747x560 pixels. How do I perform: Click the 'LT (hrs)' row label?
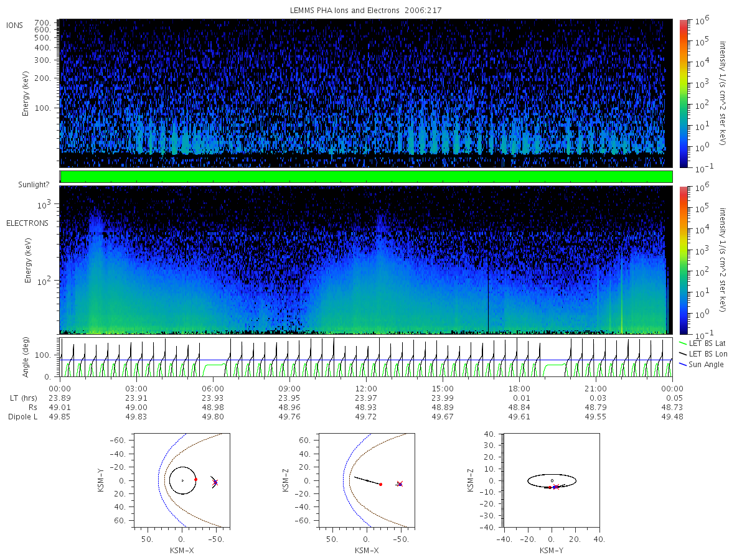[24, 398]
